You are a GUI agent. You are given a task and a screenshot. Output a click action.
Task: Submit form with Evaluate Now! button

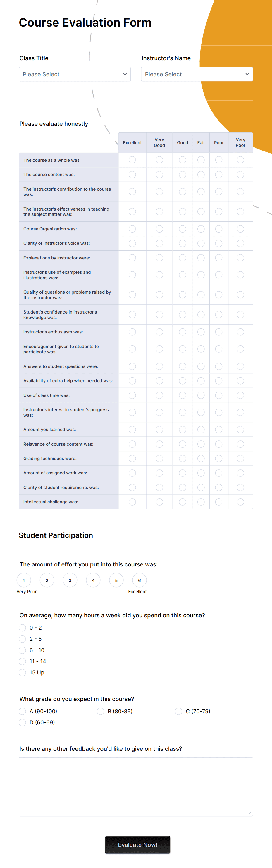(137, 845)
